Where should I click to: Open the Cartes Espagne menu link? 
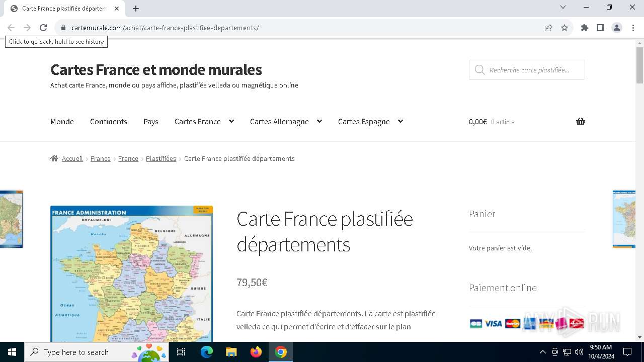[x=364, y=122]
